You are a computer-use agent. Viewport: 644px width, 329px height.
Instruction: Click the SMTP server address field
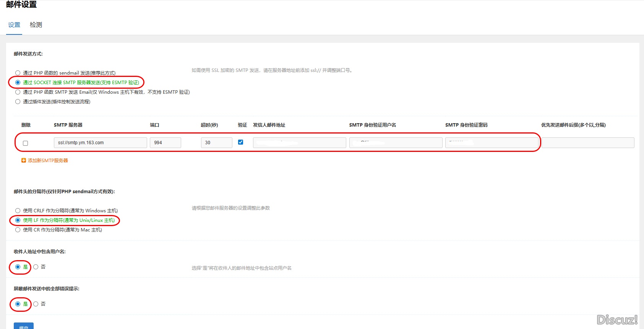pos(100,143)
